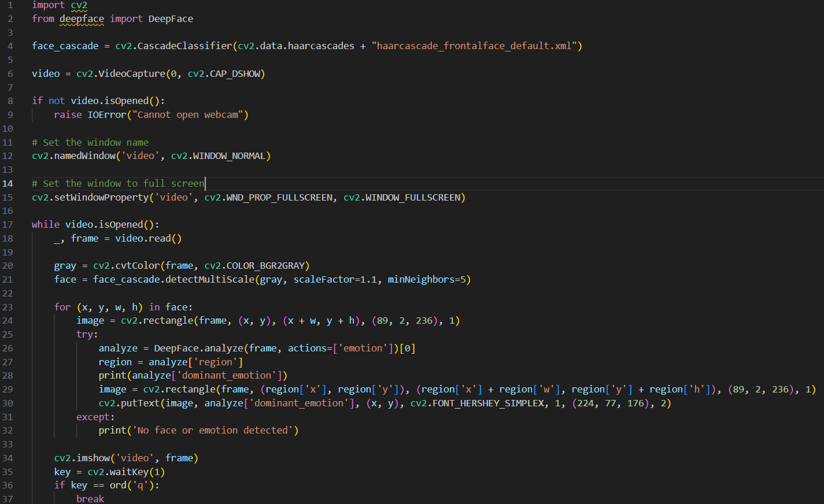Click line number 9 in the gutter
The width and height of the screenshot is (824, 504).
click(10, 114)
